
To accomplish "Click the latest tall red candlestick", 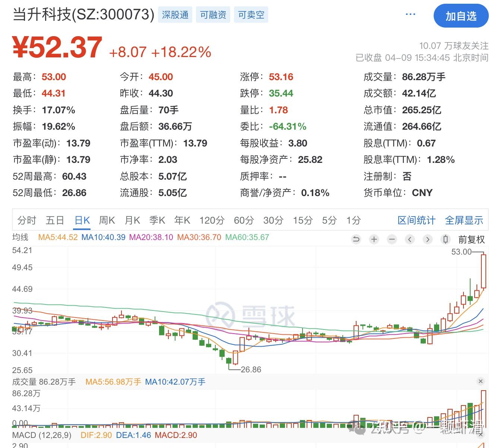I will (x=483, y=271).
